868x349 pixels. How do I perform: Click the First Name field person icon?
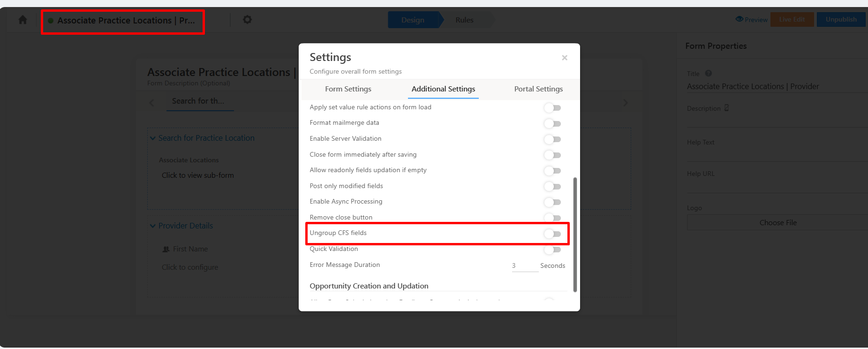166,249
